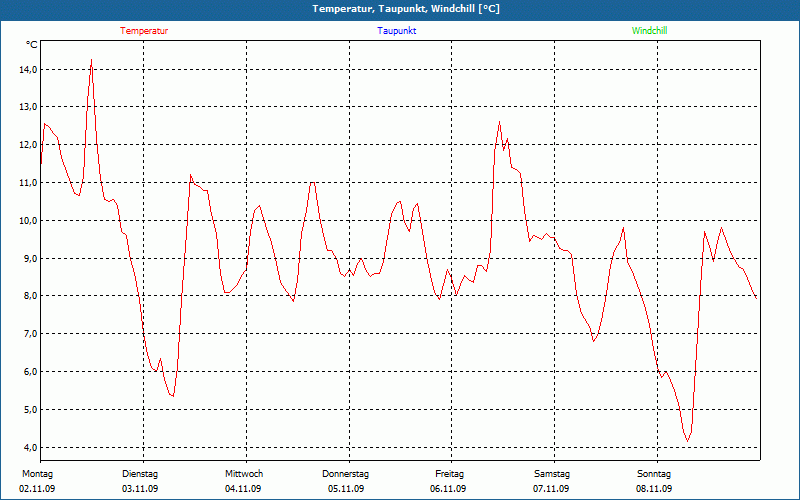Click the 12,0 y-axis value
Image resolution: width=800 pixels, height=500 pixels.
click(x=29, y=145)
